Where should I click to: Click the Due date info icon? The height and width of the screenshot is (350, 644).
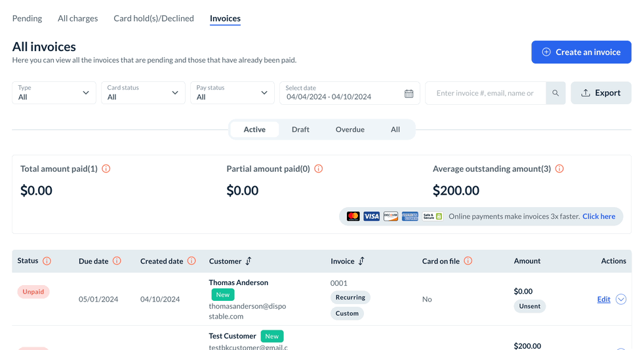click(117, 261)
